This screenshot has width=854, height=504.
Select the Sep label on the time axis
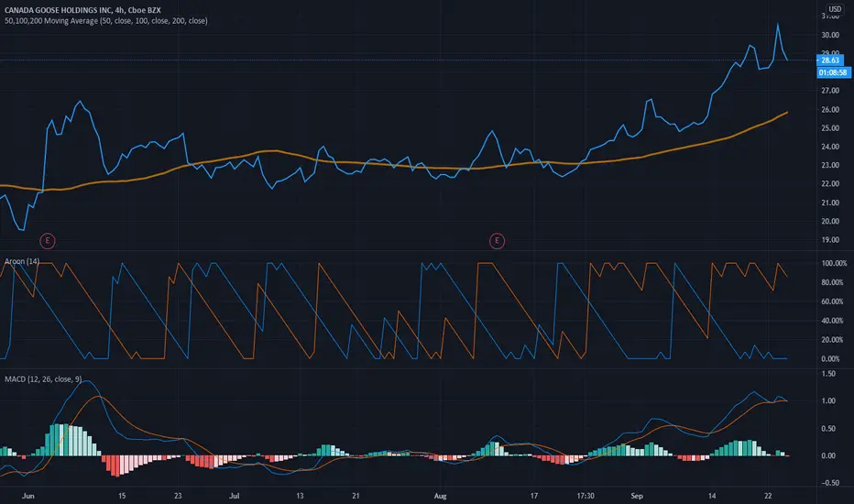pos(637,496)
